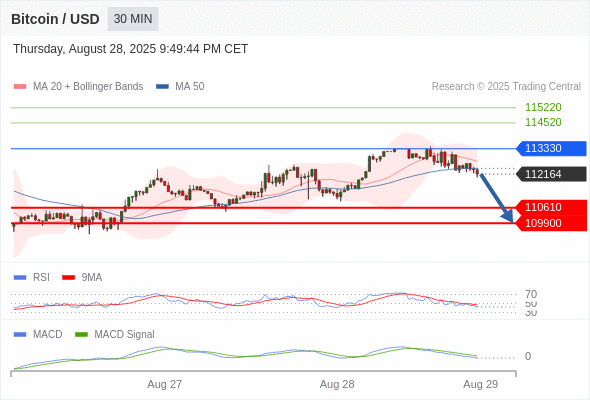Click the Aug 29 date axis label
The height and width of the screenshot is (400, 590).
[x=481, y=384]
